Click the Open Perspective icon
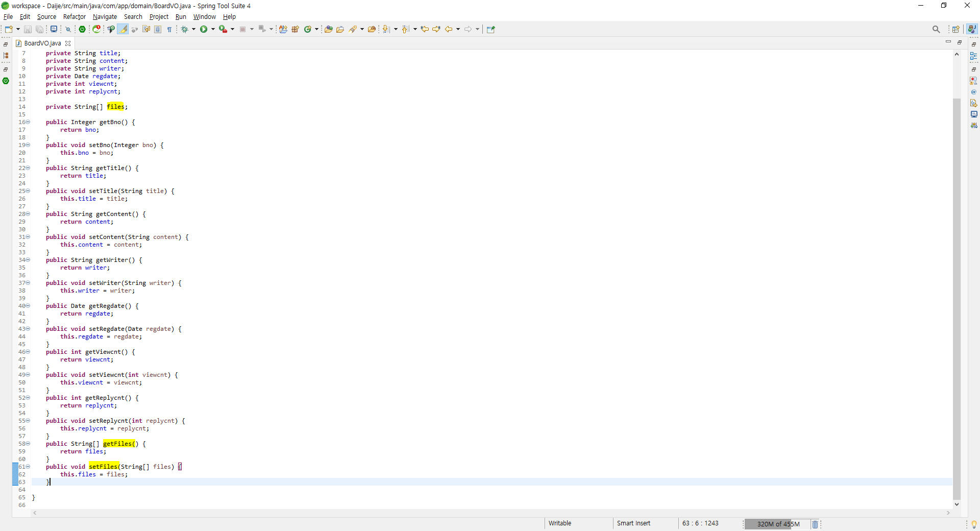Viewport: 980px width, 531px height. coord(956,29)
